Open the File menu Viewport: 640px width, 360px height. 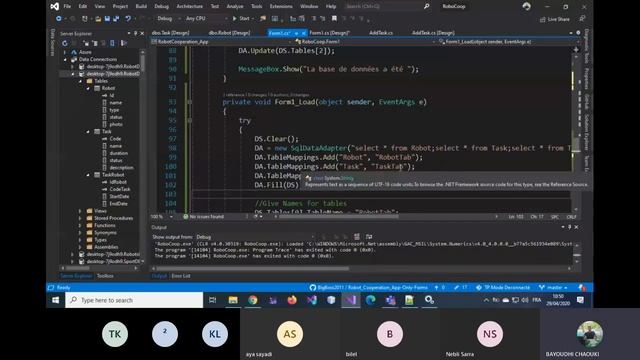point(67,6)
